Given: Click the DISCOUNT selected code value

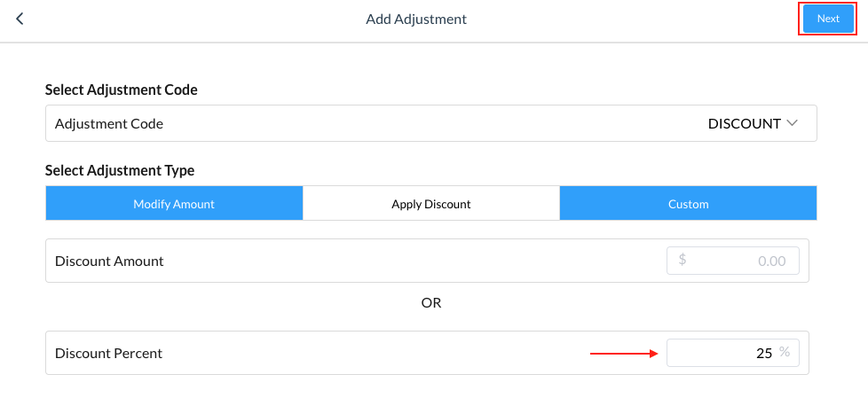Looking at the screenshot, I should click(744, 124).
